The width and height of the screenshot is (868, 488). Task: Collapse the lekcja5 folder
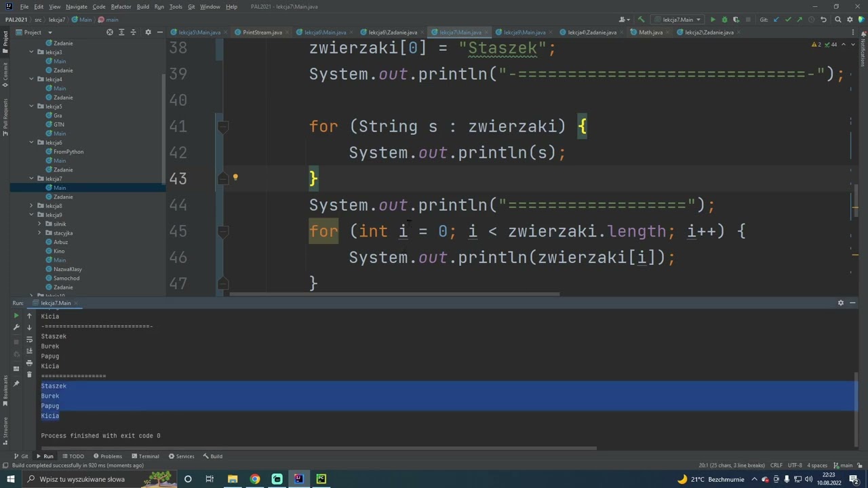(x=31, y=106)
